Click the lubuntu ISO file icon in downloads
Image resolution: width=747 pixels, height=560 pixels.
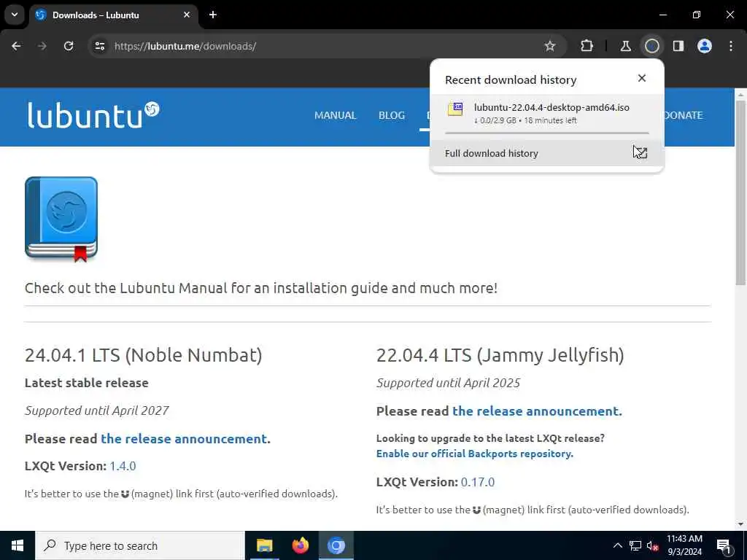(455, 109)
